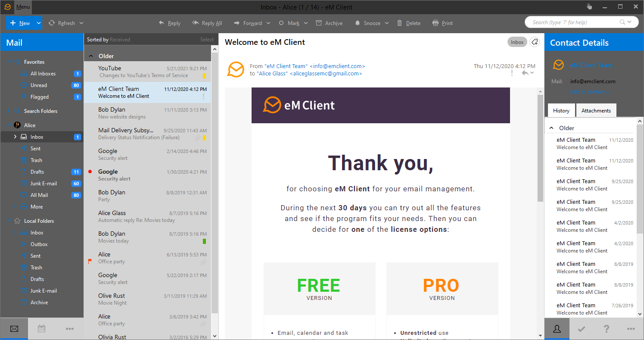Open the Forward dropdown arrow
The width and height of the screenshot is (644, 340).
click(268, 23)
